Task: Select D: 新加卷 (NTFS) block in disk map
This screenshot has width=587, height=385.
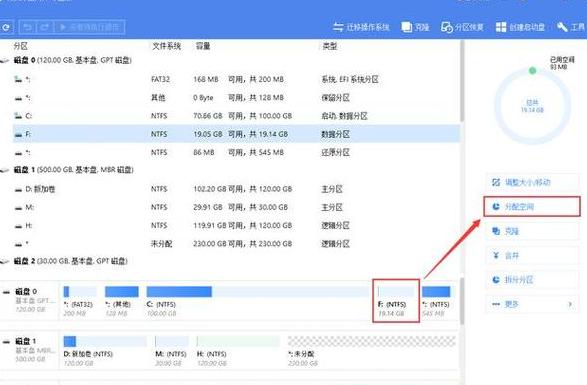Action: [x=105, y=351]
